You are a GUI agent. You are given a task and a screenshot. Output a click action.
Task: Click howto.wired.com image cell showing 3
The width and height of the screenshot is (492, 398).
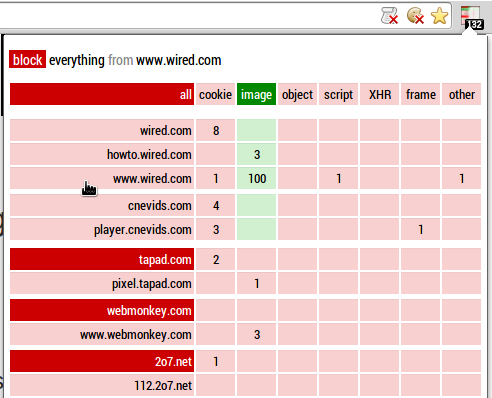[256, 154]
